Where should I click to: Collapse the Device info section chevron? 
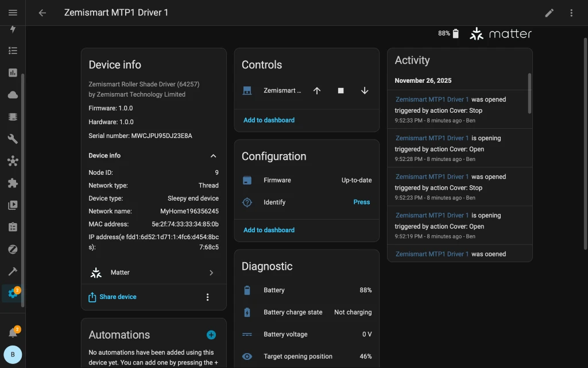(x=213, y=155)
